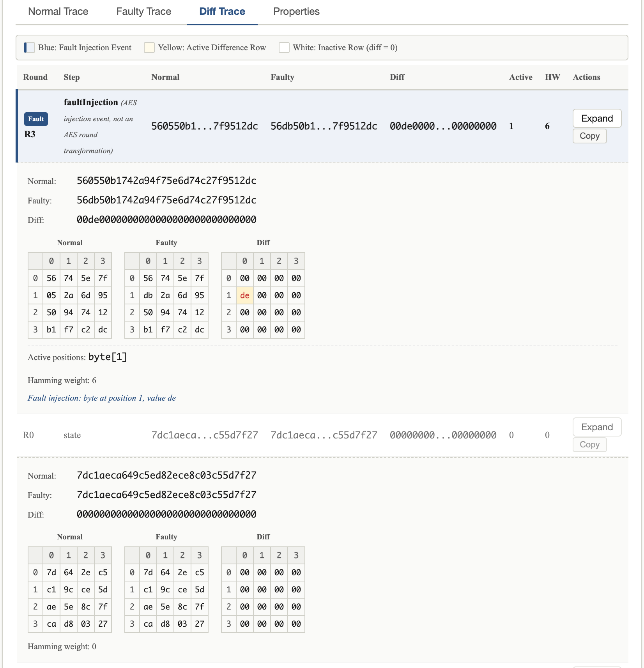Click R3 truncated faulty 56db50b1...7f9512dc
644x668 pixels.
[324, 126]
